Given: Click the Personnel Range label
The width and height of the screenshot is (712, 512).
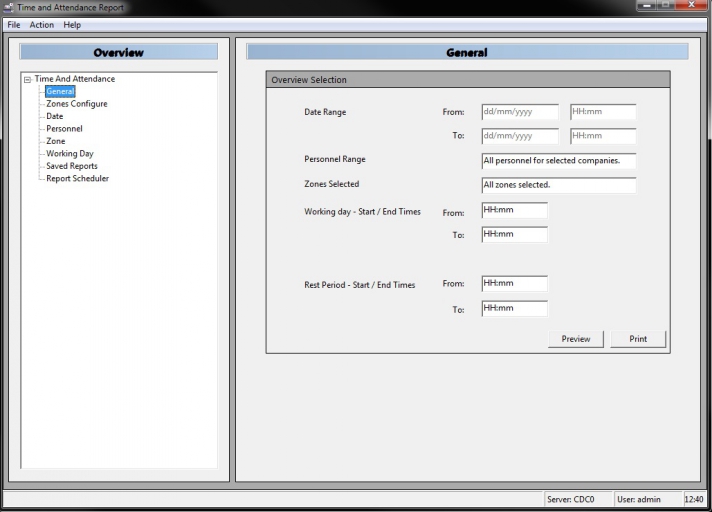Looking at the screenshot, I should (x=335, y=159).
